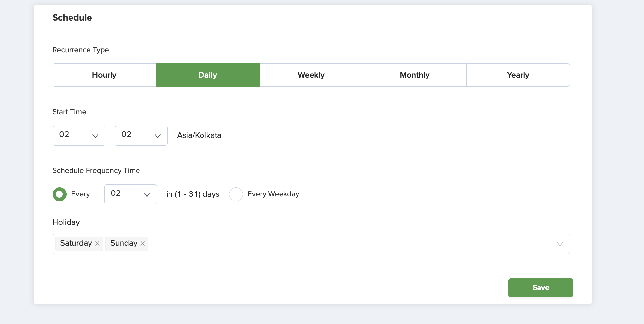Choose the Monthly recurrence option
This screenshot has width=644, height=324.
pos(415,75)
